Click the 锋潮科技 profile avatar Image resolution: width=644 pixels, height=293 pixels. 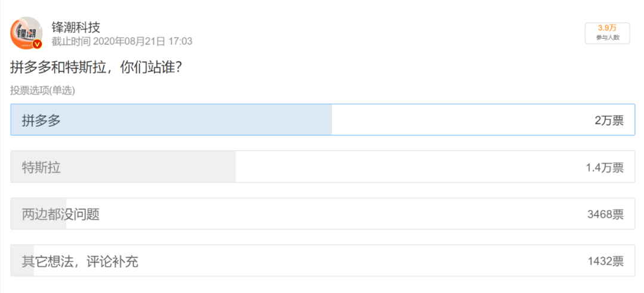(x=26, y=32)
